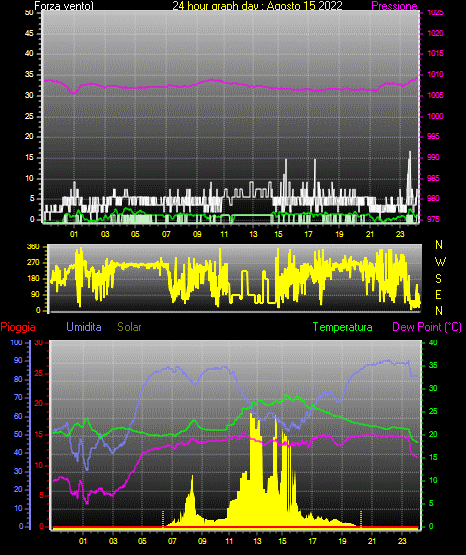This screenshot has width=466, height=555.
Task: Click the 100 humidity scale value
Action: tap(17, 342)
